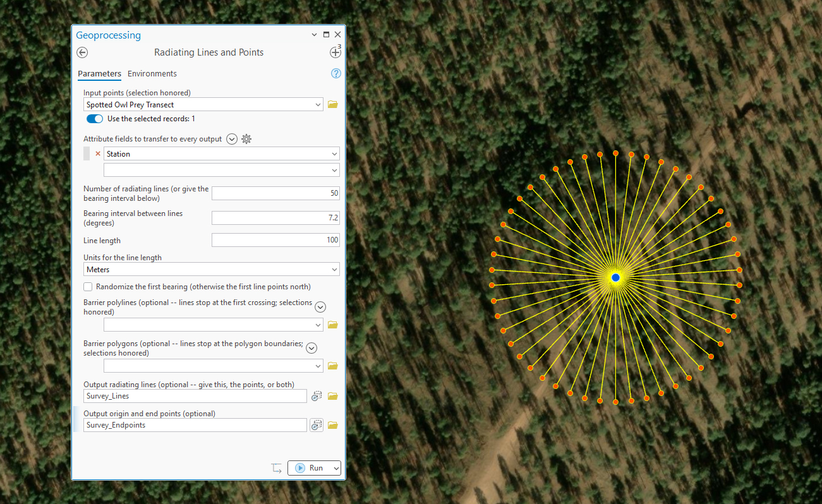Open output endpoints dataset options icon
Image resolution: width=822 pixels, height=504 pixels.
tap(317, 425)
